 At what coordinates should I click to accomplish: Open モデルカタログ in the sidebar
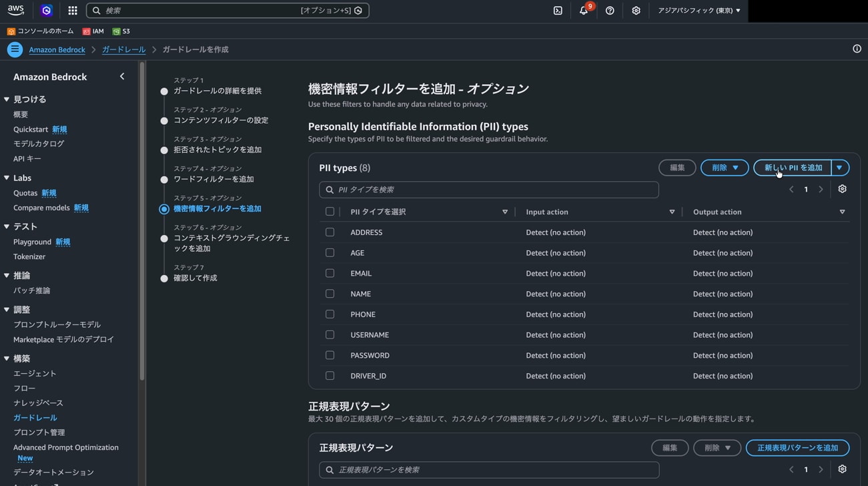[x=39, y=144]
